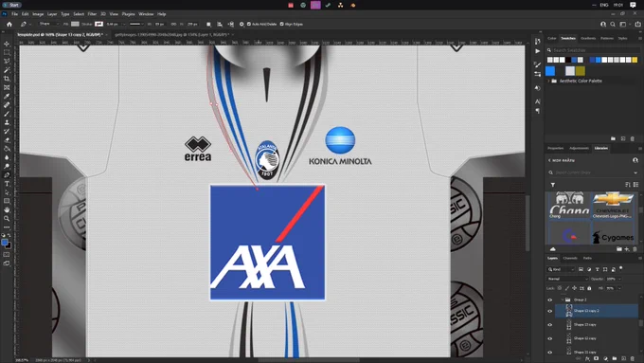The image size is (644, 363).
Task: Open the Fill value dropdown arrow
Action: (x=619, y=288)
